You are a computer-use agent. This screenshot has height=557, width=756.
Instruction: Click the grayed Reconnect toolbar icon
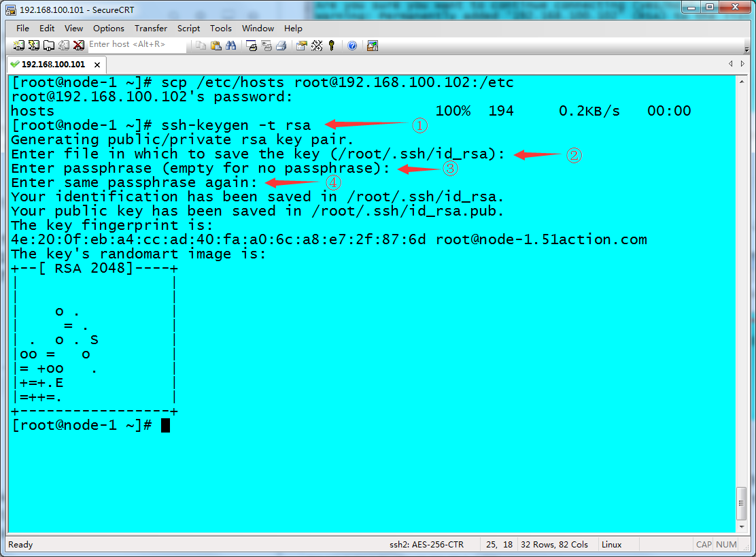tap(64, 46)
